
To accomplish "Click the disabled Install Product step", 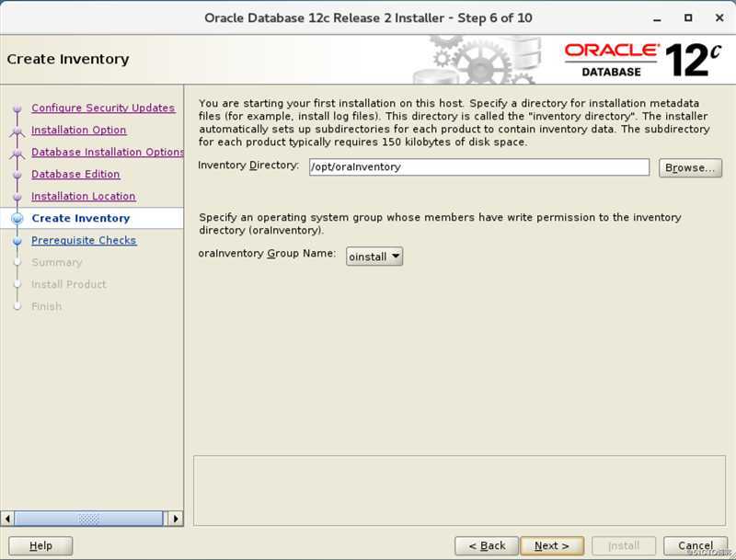I will 68,284.
